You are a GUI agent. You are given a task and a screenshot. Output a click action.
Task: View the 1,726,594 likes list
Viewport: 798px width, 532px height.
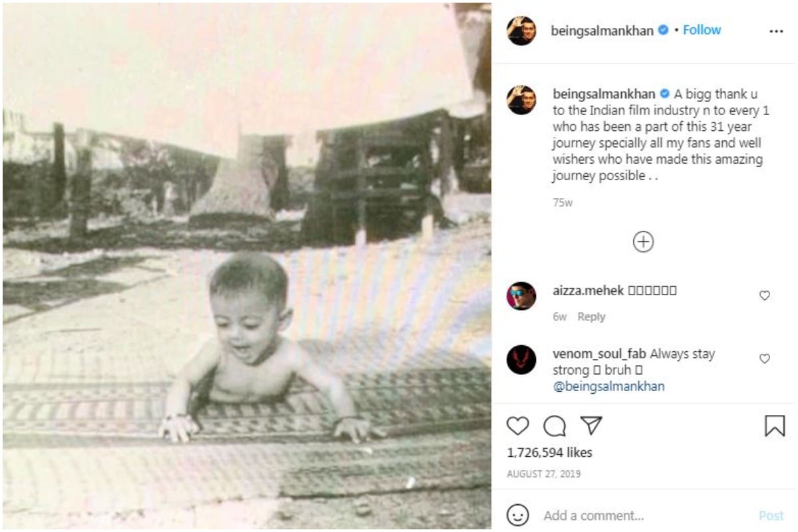click(549, 452)
